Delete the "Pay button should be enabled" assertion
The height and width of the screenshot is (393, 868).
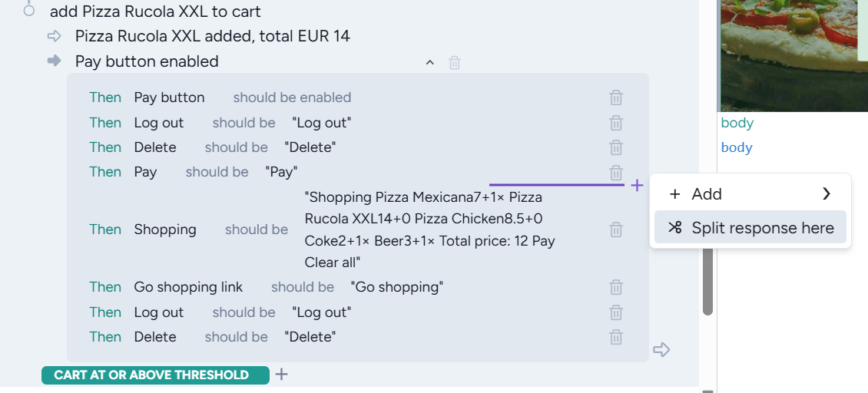coord(616,97)
